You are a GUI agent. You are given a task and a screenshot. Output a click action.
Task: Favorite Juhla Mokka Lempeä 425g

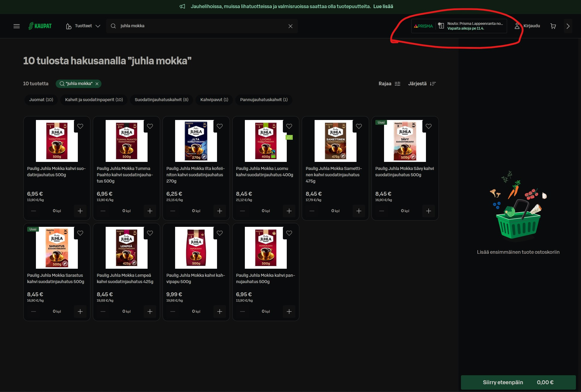coord(150,233)
